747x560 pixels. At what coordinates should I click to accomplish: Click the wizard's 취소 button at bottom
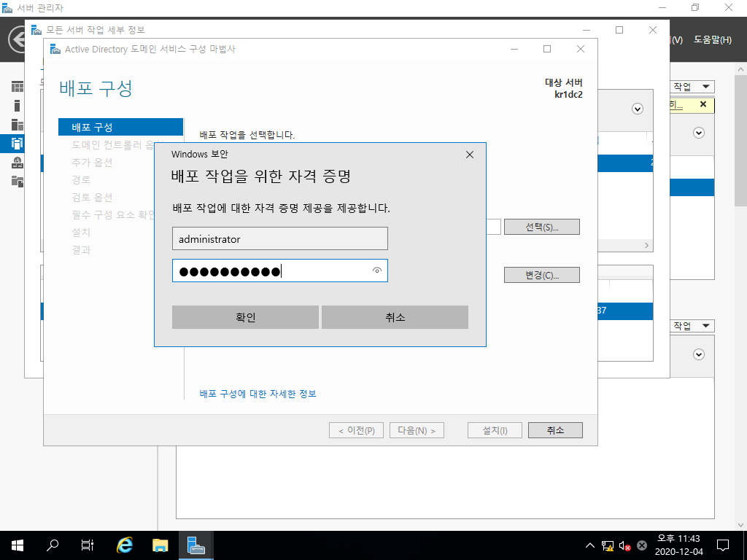pyautogui.click(x=555, y=430)
